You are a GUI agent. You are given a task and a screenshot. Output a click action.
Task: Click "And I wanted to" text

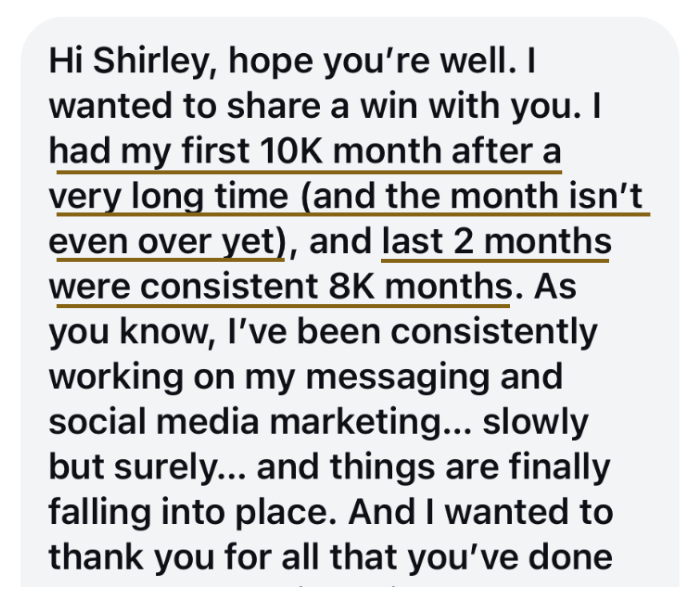click(480, 512)
